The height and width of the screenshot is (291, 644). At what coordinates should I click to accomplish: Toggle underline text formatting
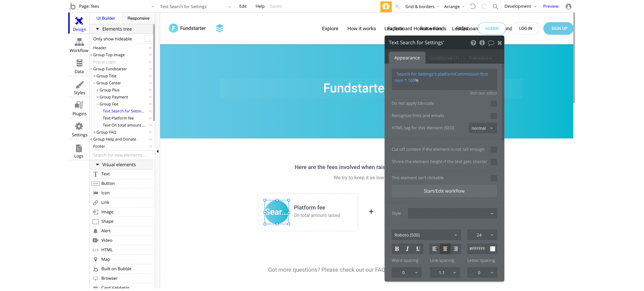click(x=418, y=249)
